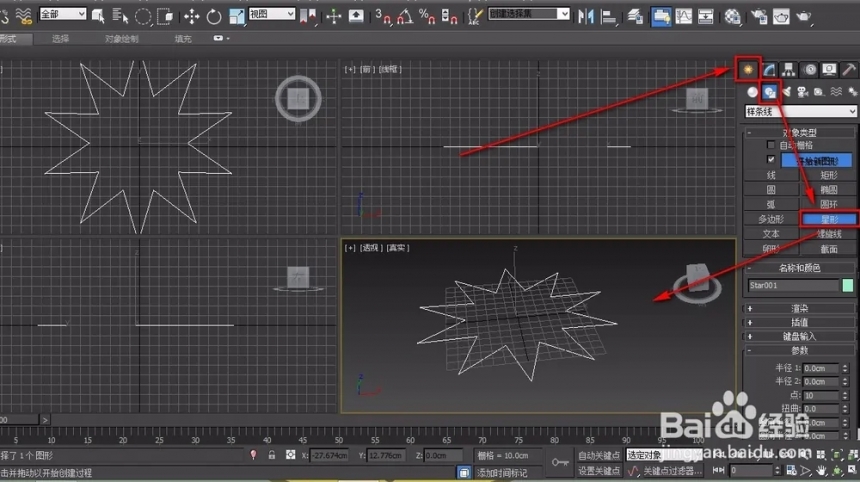Click the 圆环 shape button
The width and height of the screenshot is (860, 482).
[829, 205]
